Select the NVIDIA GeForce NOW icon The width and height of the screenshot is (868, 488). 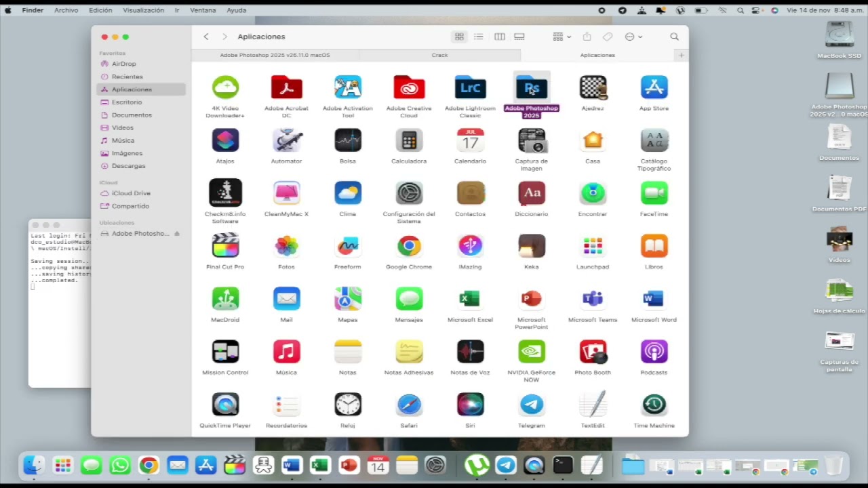coord(531,352)
